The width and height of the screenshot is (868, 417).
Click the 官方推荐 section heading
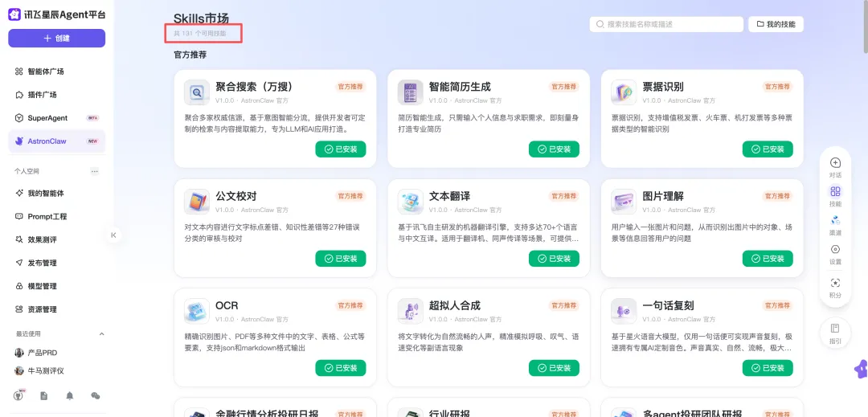coord(190,55)
